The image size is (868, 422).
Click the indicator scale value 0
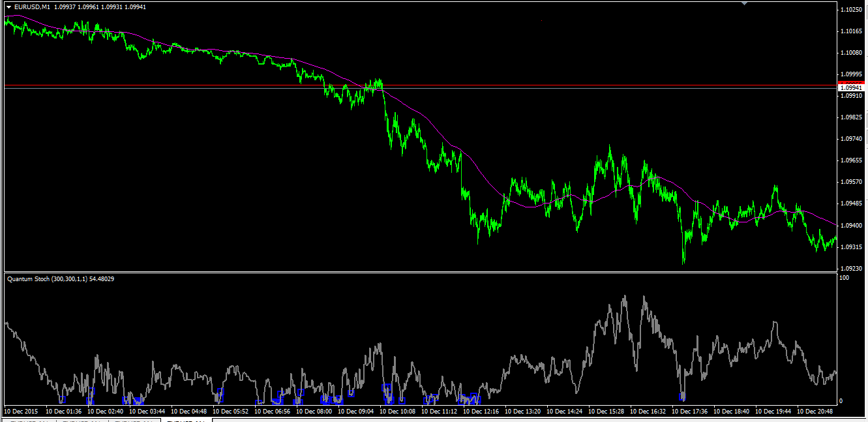click(x=841, y=401)
